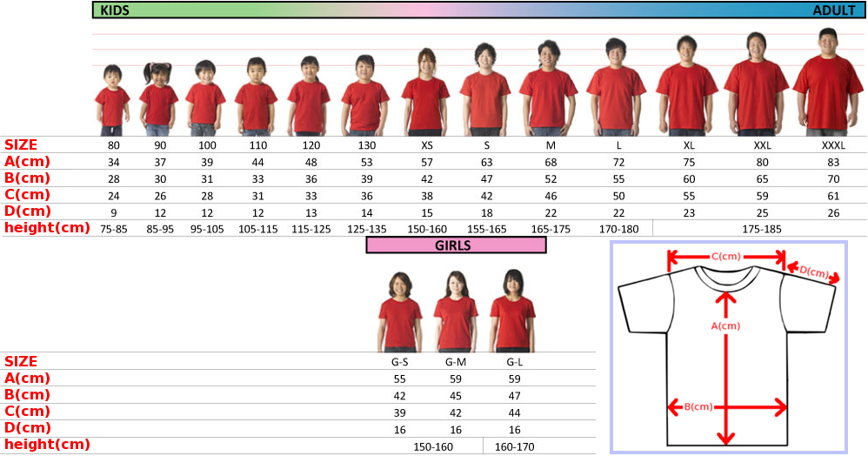Click the 160-170 height range in girls table
Screen dimensions: 868x456
coord(514,447)
